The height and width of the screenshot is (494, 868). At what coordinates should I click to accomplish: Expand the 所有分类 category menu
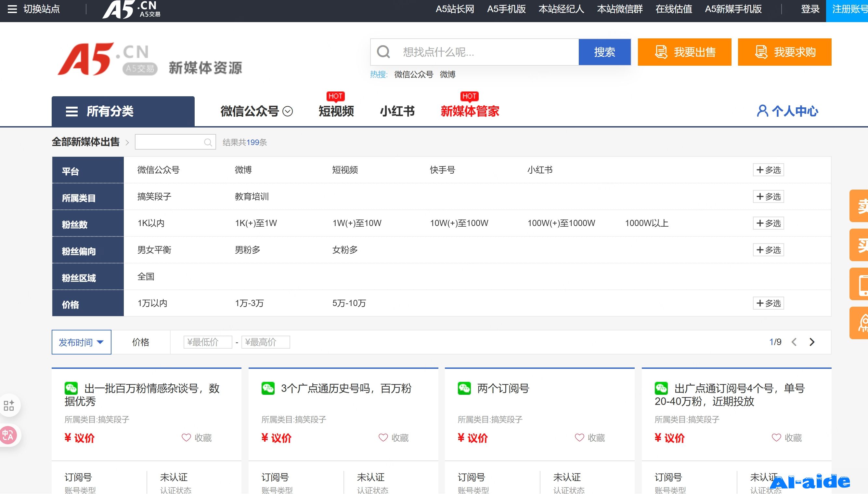pyautogui.click(x=123, y=111)
